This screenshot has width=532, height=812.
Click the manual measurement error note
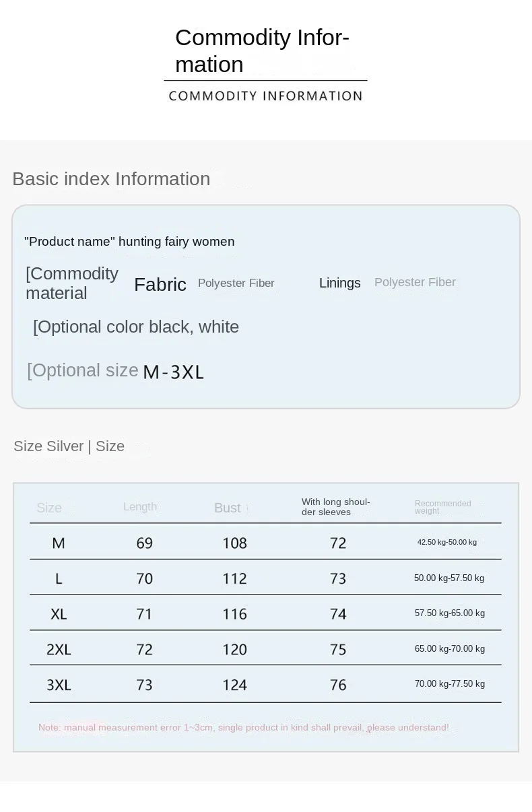[x=244, y=728]
